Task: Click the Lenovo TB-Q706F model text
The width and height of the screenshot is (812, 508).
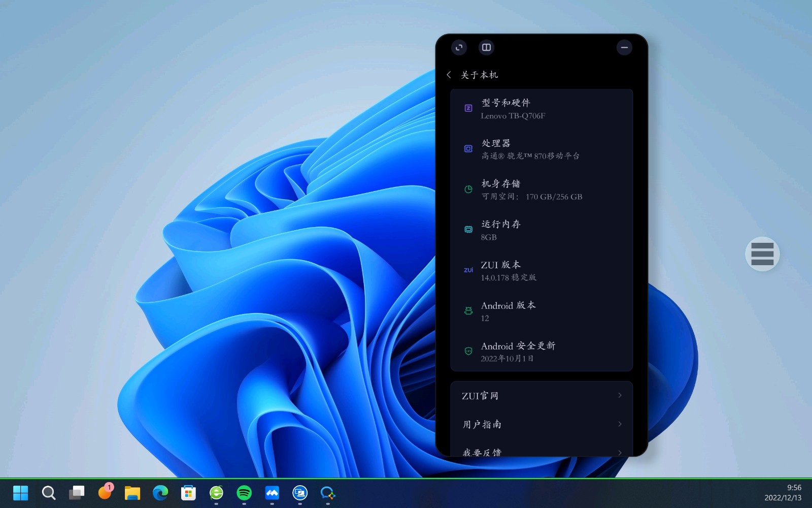Action: (x=513, y=116)
